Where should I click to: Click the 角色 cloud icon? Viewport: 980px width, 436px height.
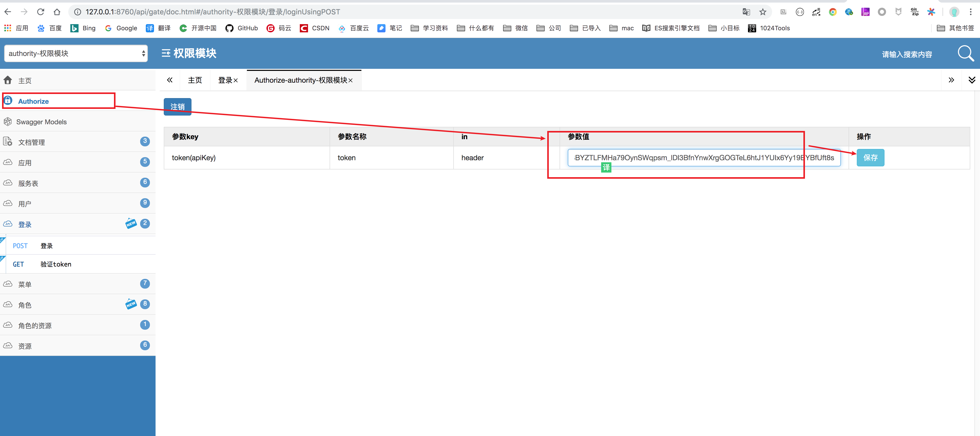[9, 305]
